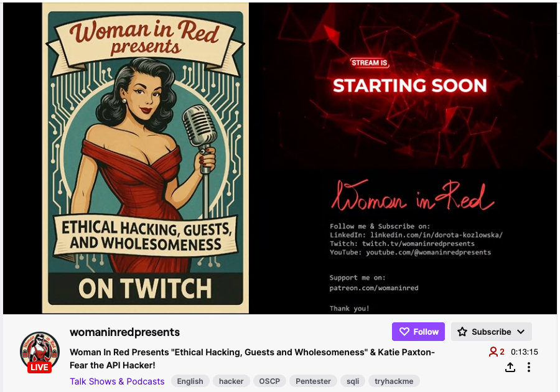This screenshot has height=392, width=560.
Task: Click the womaninredpresents channel name
Action: tap(124, 332)
